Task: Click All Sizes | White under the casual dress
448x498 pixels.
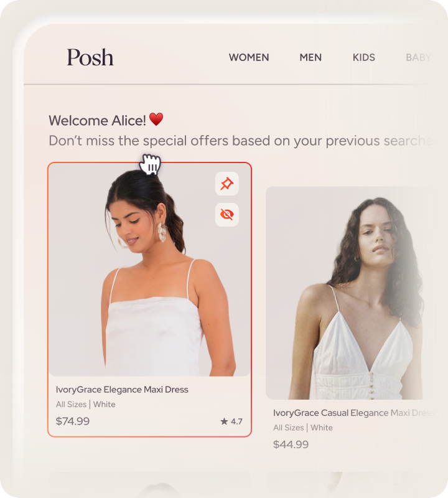Action: (303, 428)
